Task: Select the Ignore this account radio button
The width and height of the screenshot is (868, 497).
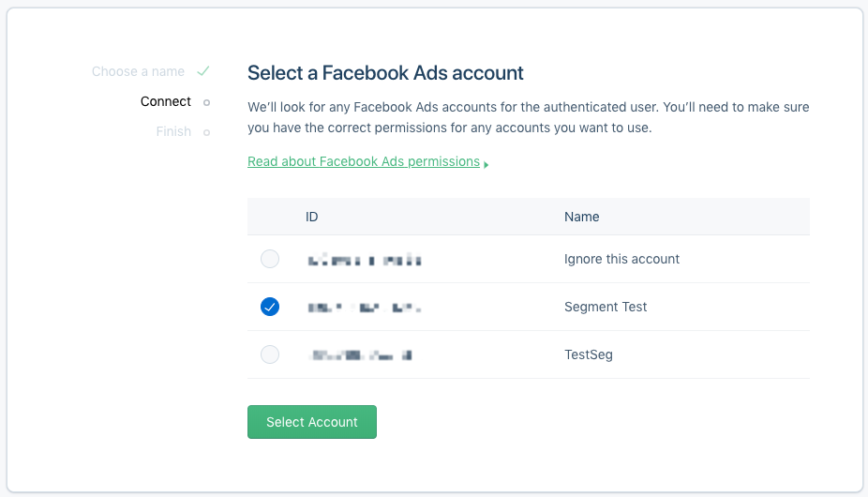Action: [x=270, y=259]
